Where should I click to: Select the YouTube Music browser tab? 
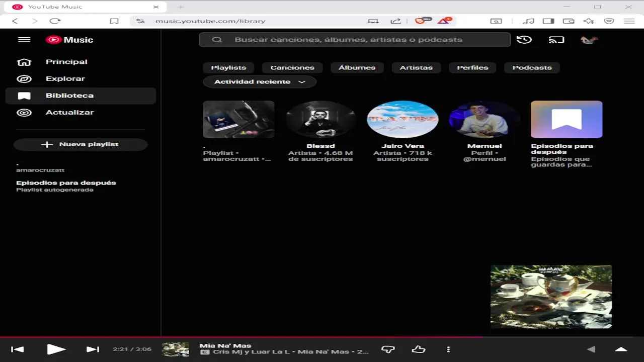coord(86,7)
